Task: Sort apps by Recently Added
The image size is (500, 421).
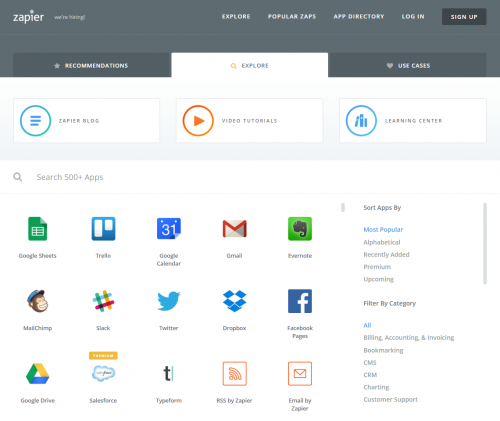Action: tap(386, 255)
